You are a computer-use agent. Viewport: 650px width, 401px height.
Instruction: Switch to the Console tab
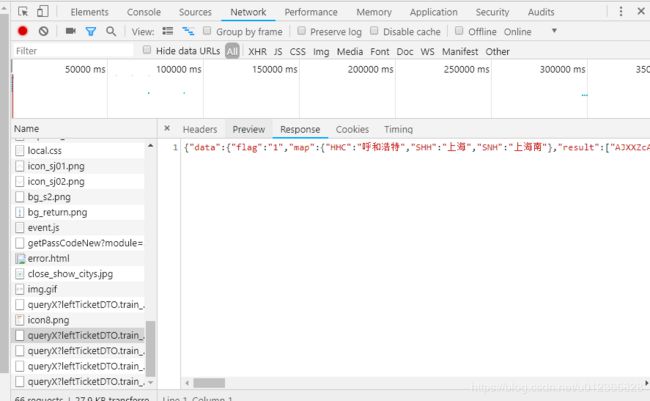point(144,12)
